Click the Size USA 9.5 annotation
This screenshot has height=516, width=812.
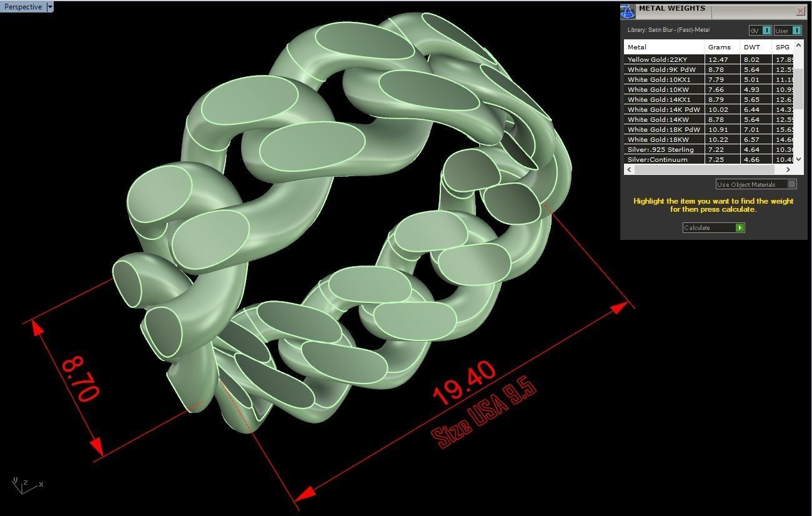coord(485,413)
